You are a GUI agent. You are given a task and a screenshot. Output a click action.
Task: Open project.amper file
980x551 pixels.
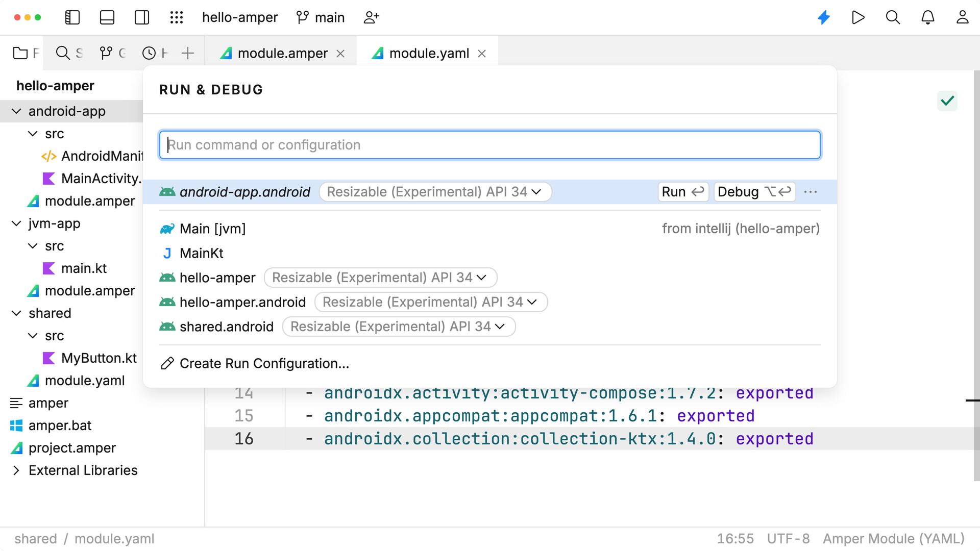click(63, 448)
